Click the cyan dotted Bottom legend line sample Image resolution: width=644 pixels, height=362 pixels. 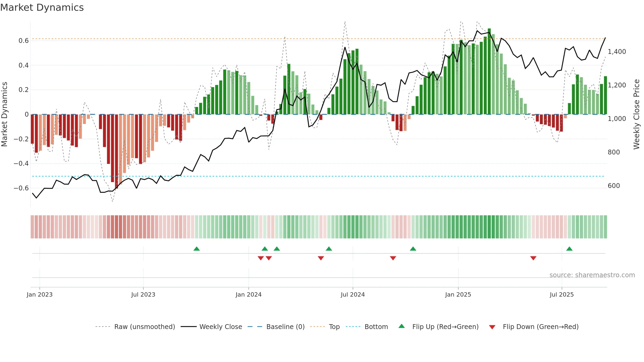353,327
